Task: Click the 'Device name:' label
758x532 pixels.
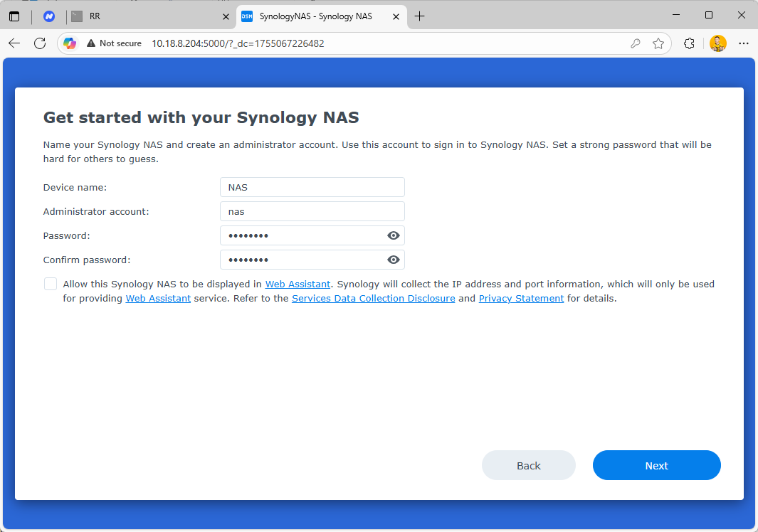Action: pos(75,188)
